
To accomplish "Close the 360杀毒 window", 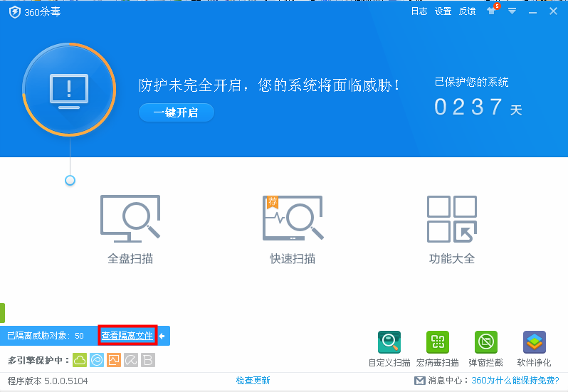I will [x=553, y=11].
